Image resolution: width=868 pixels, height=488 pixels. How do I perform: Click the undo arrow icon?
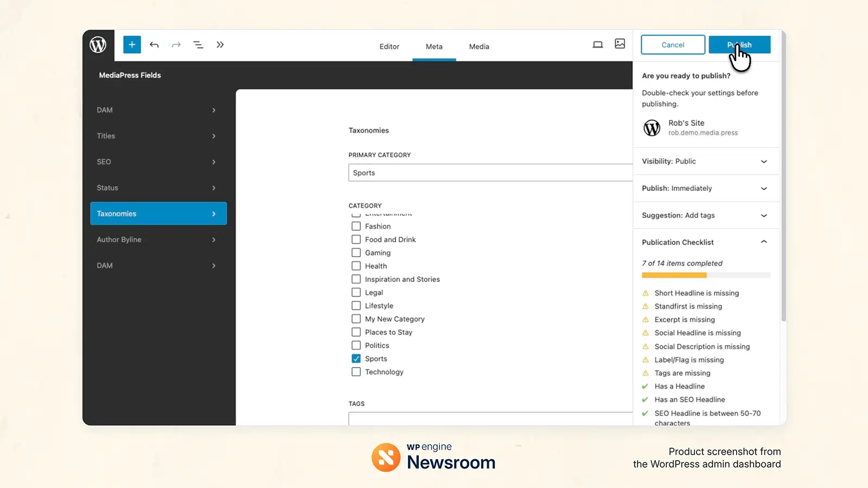(154, 44)
